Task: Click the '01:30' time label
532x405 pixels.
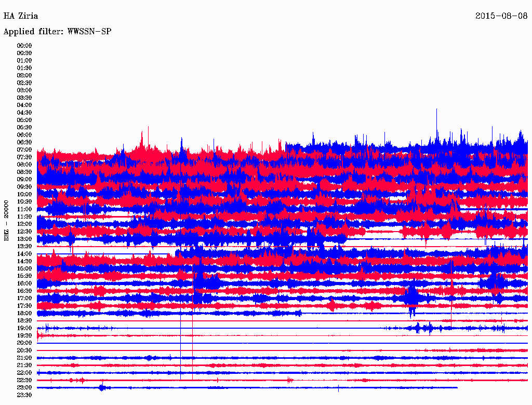Action: [x=24, y=68]
